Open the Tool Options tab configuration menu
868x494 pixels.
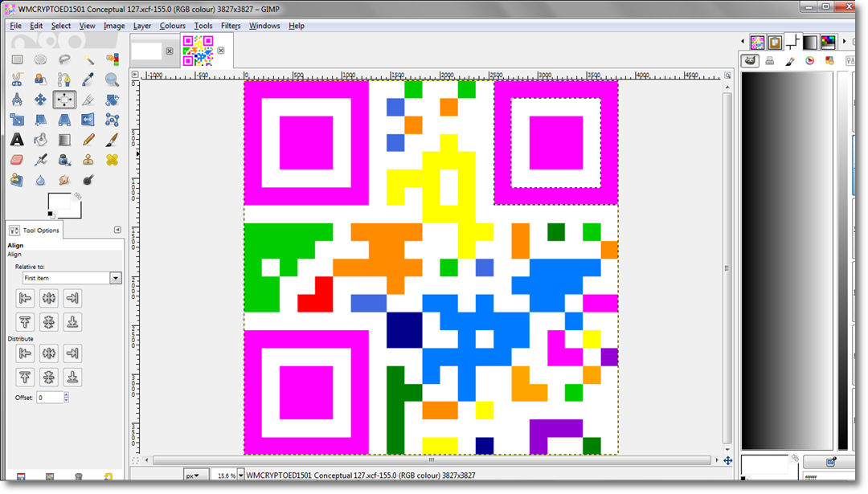pos(117,230)
